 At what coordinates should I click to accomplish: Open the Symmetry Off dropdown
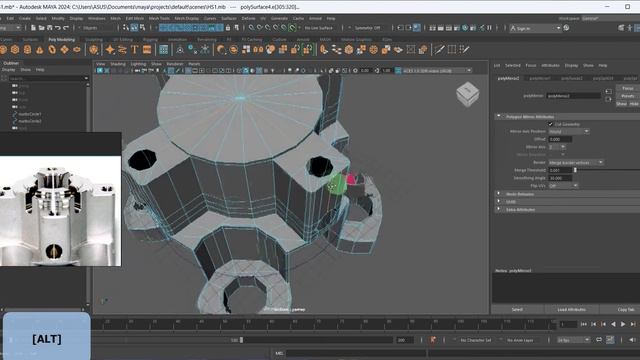pyautogui.click(x=367, y=28)
